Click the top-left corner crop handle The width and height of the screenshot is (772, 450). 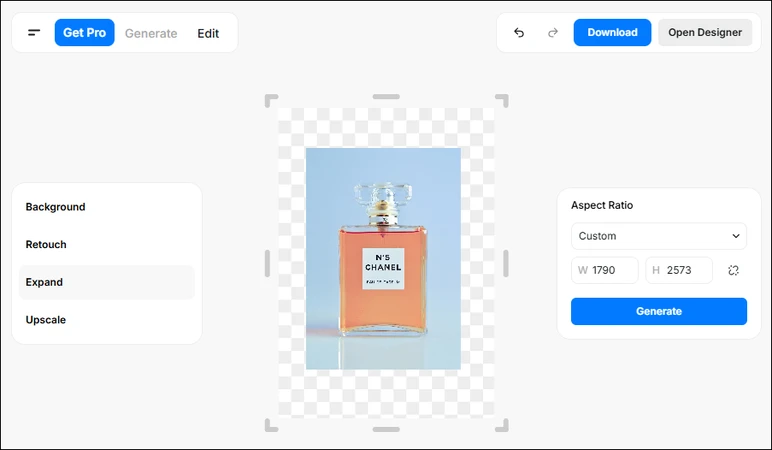point(271,100)
